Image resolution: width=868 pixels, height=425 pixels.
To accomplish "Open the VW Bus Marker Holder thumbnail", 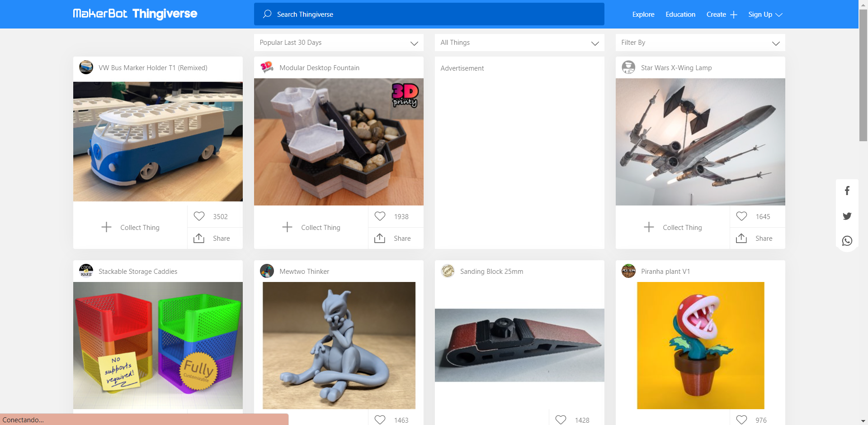I will pyautogui.click(x=158, y=142).
